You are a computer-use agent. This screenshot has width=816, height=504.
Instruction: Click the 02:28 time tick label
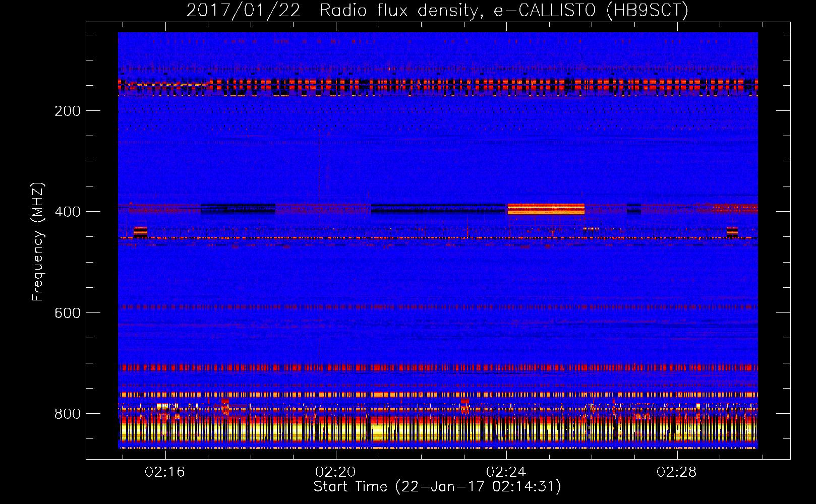[x=676, y=472]
